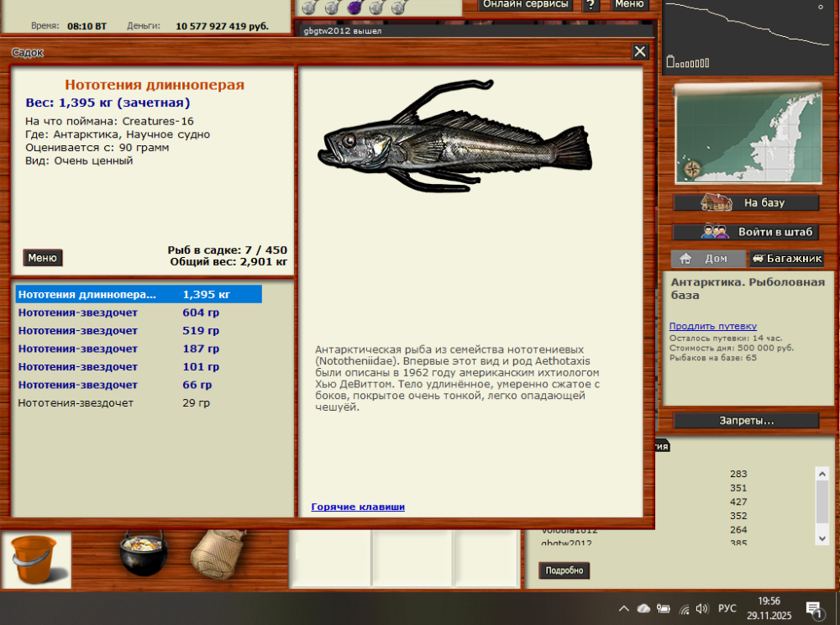Screen dimensions: 840x625
Task: Switch to the Багажник tab
Action: click(x=786, y=259)
